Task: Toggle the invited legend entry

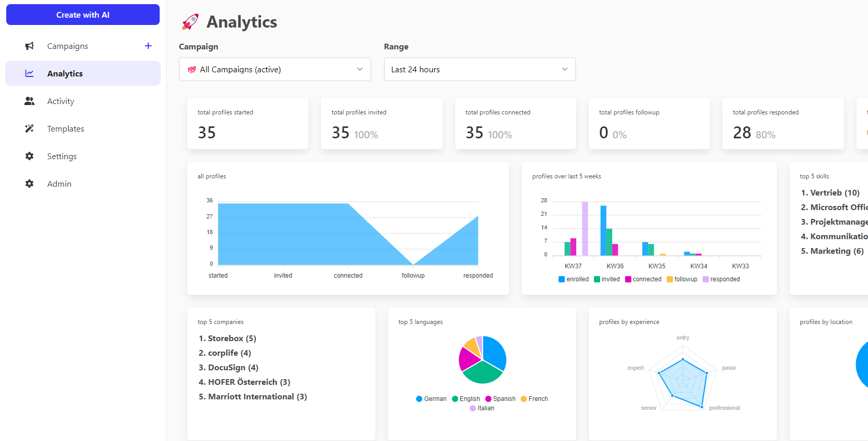Action: [607, 279]
